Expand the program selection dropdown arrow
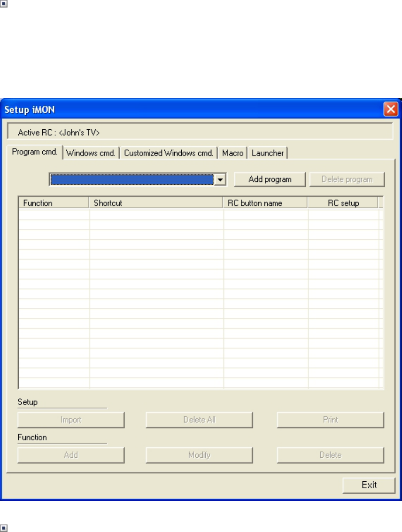 point(220,180)
